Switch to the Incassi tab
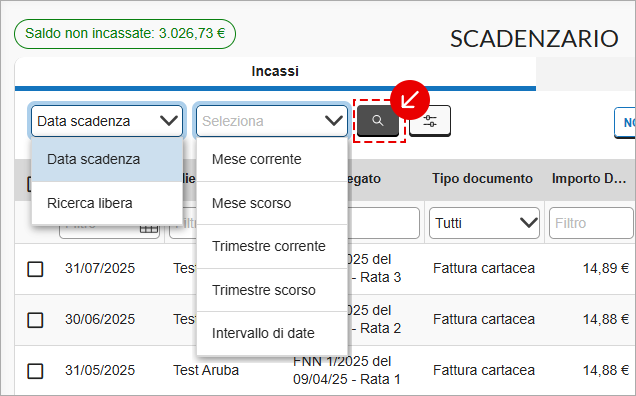This screenshot has width=636, height=396. (x=275, y=71)
